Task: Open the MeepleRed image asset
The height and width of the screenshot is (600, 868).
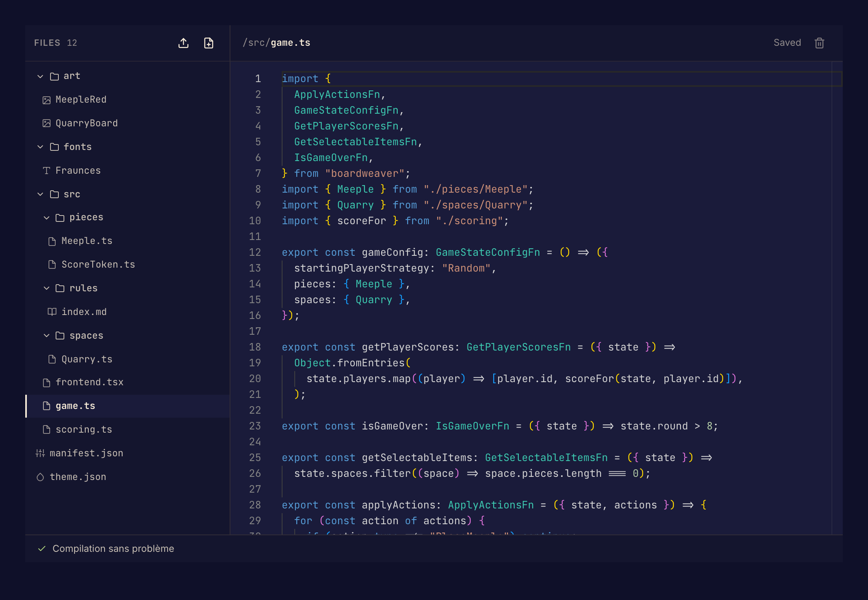Action: point(128,99)
